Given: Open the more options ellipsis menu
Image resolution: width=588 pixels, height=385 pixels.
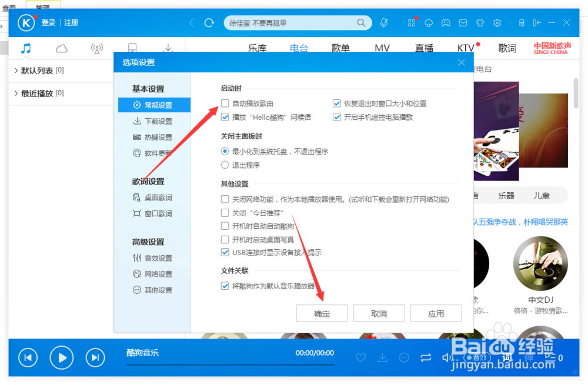Looking at the screenshot, I should pyautogui.click(x=405, y=357).
